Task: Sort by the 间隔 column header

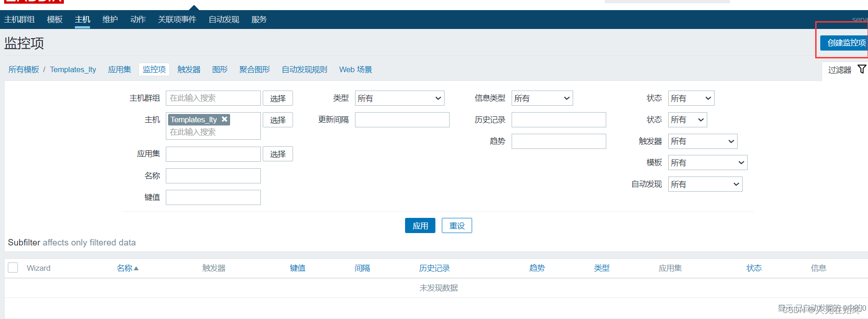Action: pyautogui.click(x=362, y=268)
